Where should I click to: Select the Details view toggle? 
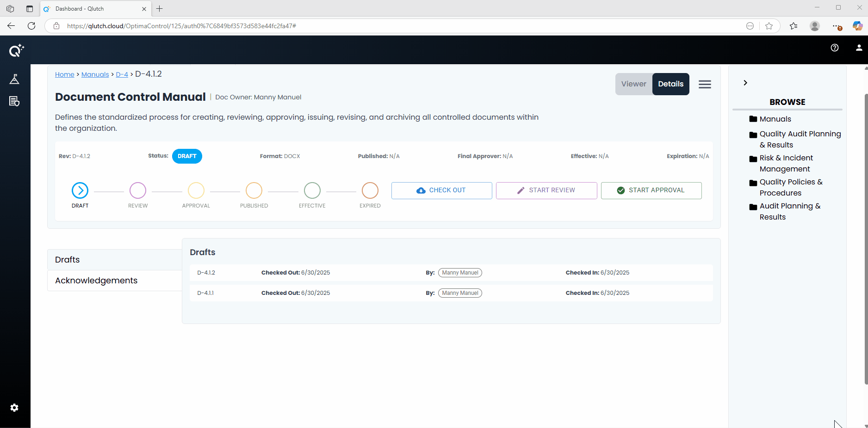pos(670,84)
